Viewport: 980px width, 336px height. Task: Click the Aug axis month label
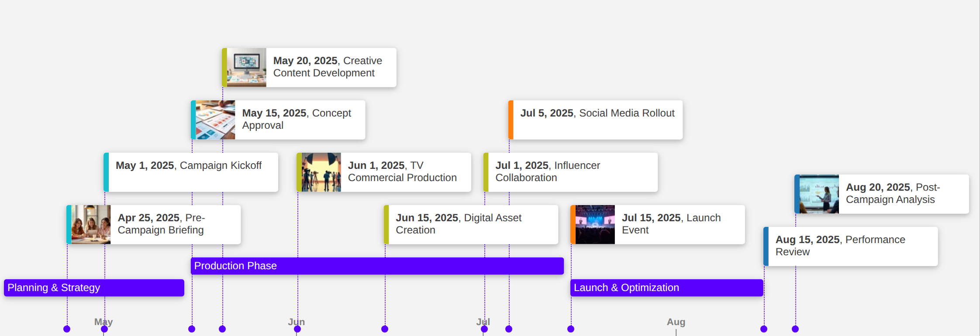(x=676, y=322)
